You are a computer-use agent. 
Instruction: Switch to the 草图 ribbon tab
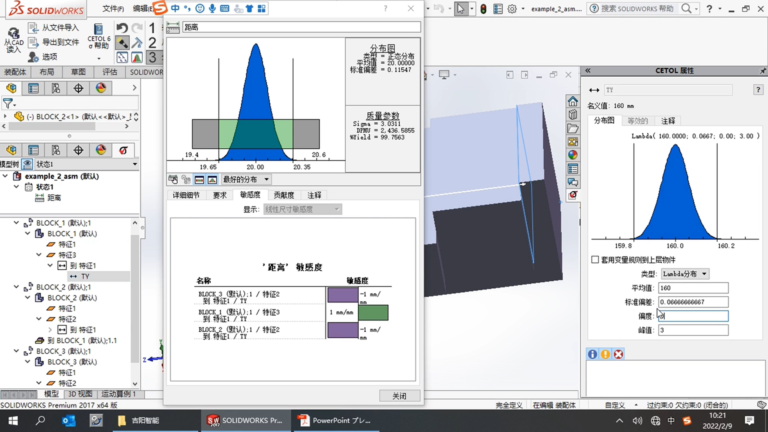pos(78,72)
